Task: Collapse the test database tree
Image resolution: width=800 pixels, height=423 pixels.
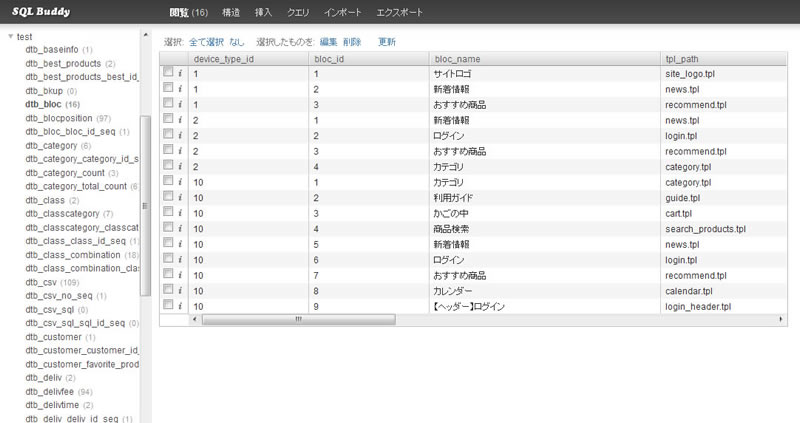Action: tap(10, 37)
